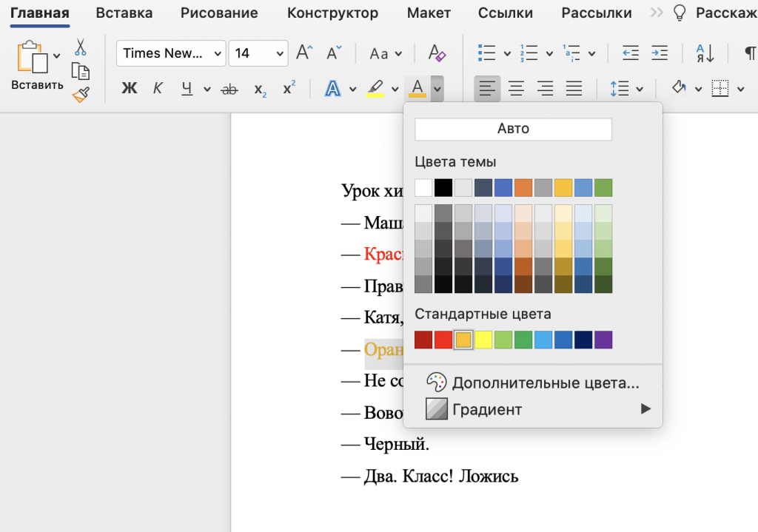
Task: Open the highlight color dropdown arrow
Action: (395, 89)
